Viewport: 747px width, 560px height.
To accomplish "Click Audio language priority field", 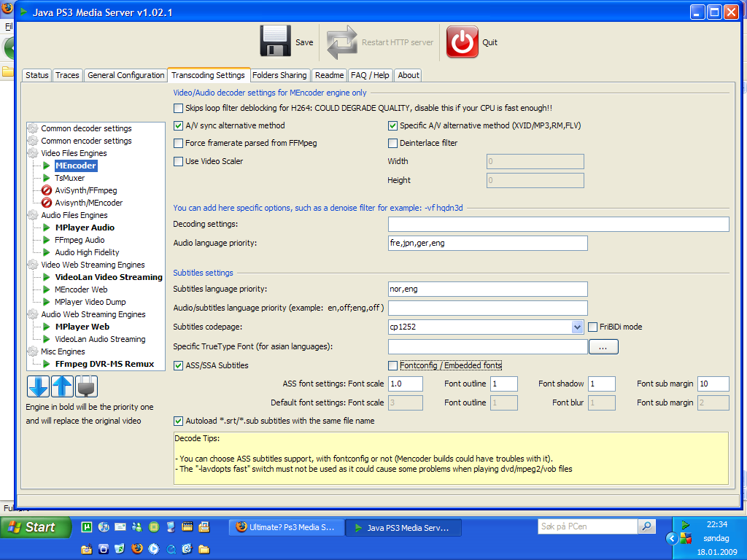I will point(488,244).
